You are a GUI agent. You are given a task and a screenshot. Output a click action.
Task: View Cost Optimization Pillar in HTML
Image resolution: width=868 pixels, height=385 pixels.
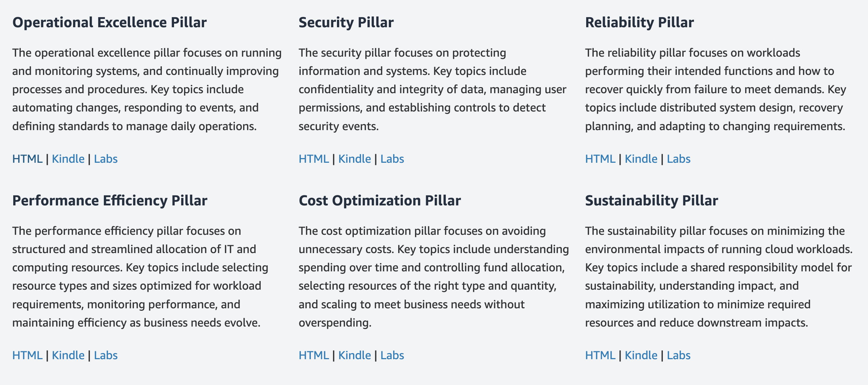(314, 355)
